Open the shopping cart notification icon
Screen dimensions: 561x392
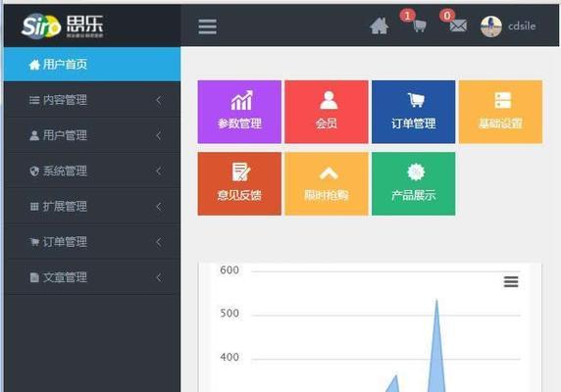tap(420, 26)
